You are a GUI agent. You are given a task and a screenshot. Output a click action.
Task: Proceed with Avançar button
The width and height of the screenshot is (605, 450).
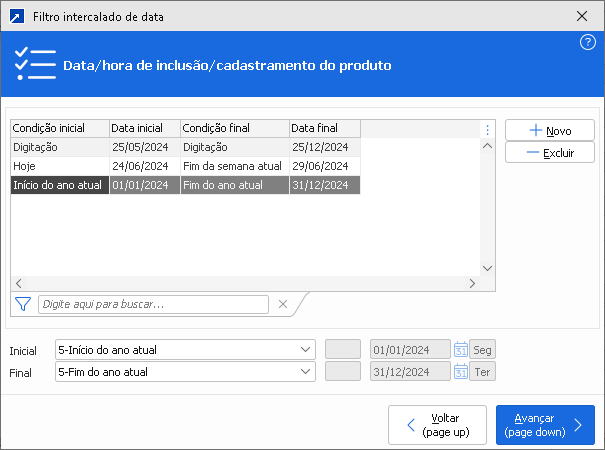point(545,425)
